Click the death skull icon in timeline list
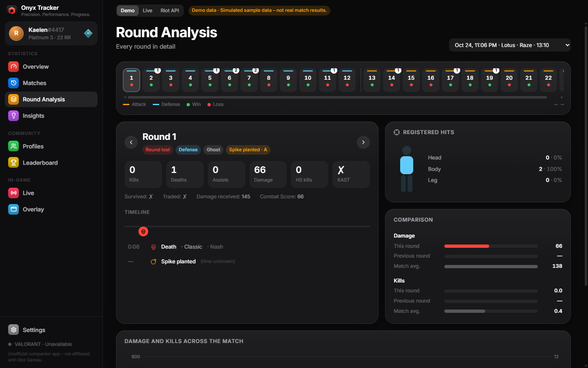588x368 pixels. point(154,247)
